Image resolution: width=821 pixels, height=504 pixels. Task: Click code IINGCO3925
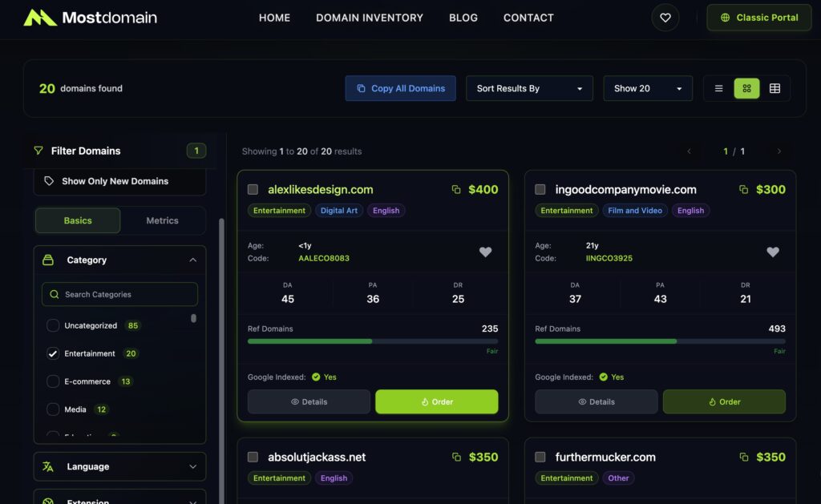[x=609, y=258]
